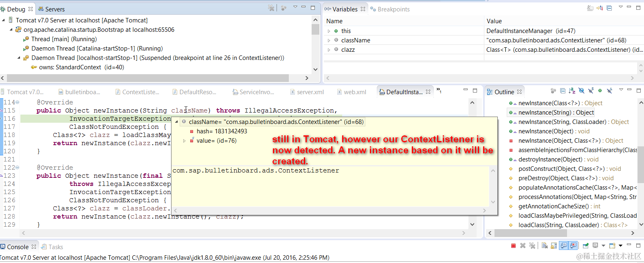The height and width of the screenshot is (263, 644).
Task: Clear the Console output
Action: tap(545, 245)
